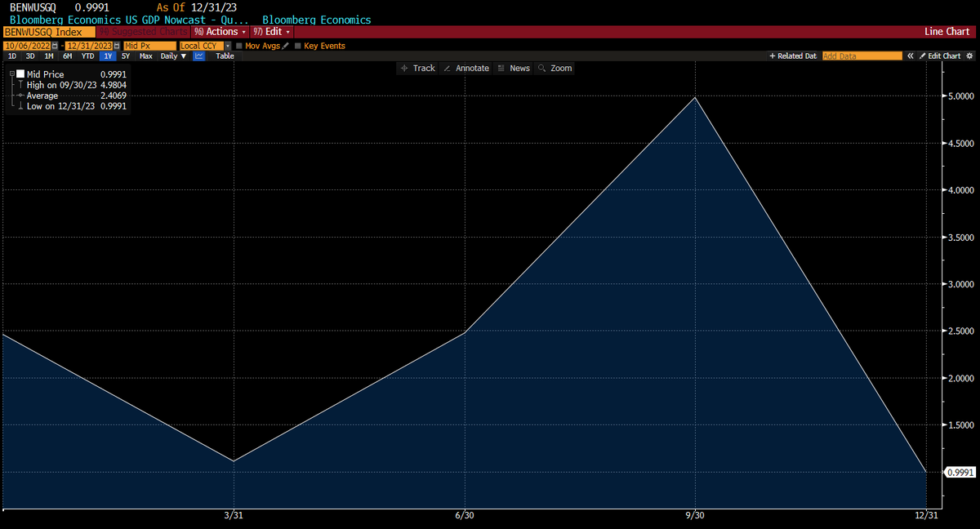Select the YTD time range
This screenshot has width=980, height=529.
tap(87, 56)
